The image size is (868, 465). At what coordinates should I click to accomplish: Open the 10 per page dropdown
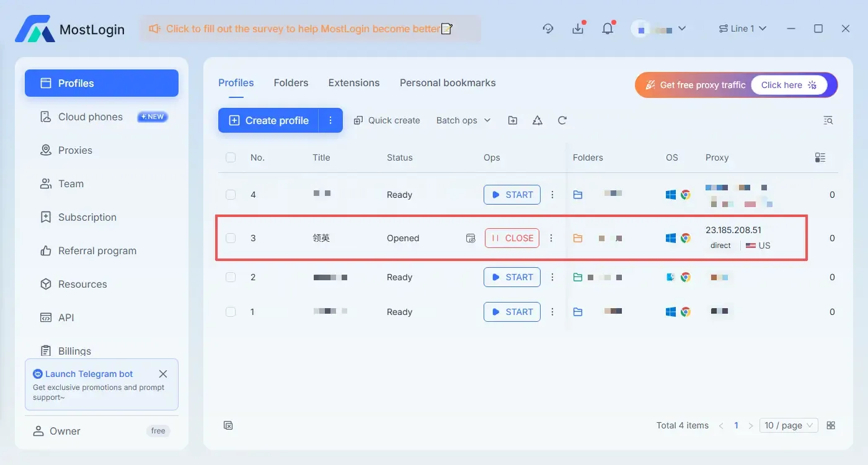789,425
